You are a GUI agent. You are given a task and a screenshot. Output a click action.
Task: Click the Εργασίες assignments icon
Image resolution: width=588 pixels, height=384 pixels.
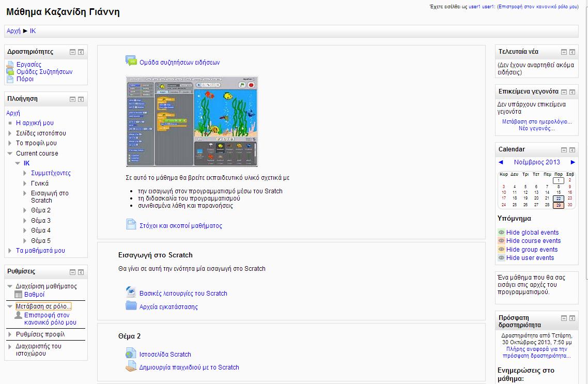10,65
